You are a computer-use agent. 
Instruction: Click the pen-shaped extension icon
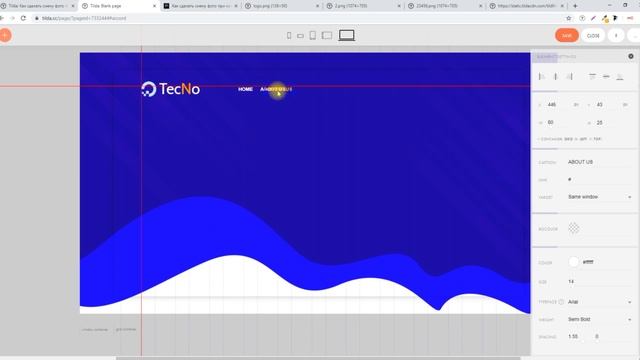coord(593,18)
